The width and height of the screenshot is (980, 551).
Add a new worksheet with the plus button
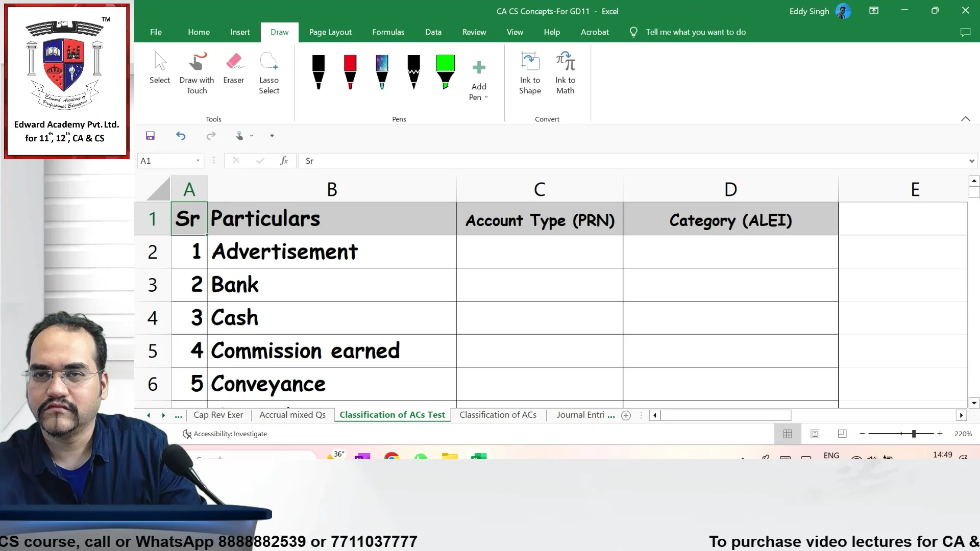626,415
